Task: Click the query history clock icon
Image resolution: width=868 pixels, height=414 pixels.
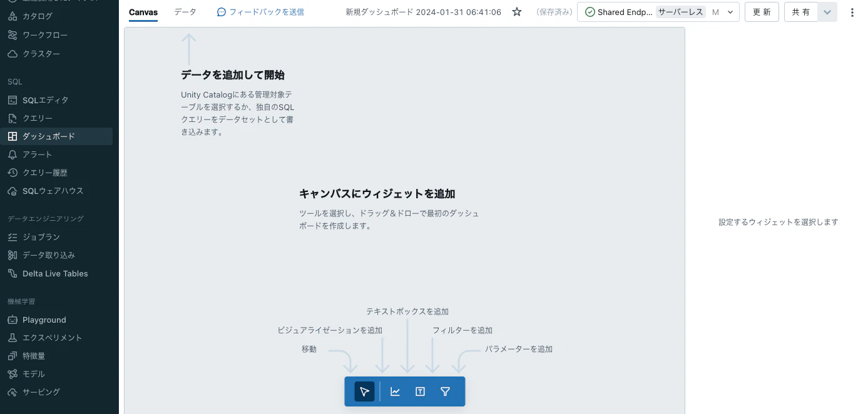Action: point(13,173)
